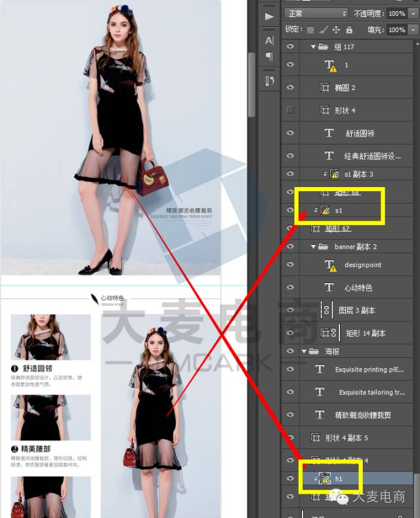The width and height of the screenshot is (420, 518).
Task: Toggle lock position move icon
Action: (336, 30)
